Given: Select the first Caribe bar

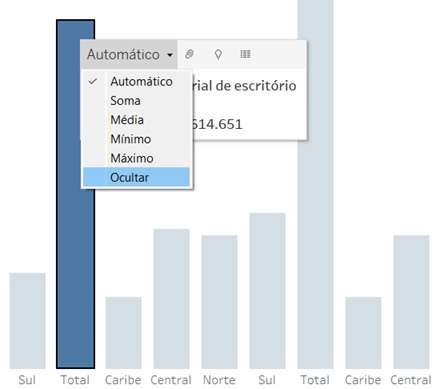Looking at the screenshot, I should (123, 333).
